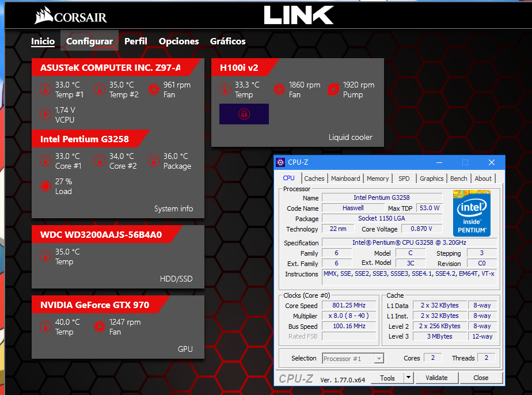Image resolution: width=532 pixels, height=395 pixels.
Task: Click the Specification field in CPU-Z
Action: pyautogui.click(x=409, y=242)
